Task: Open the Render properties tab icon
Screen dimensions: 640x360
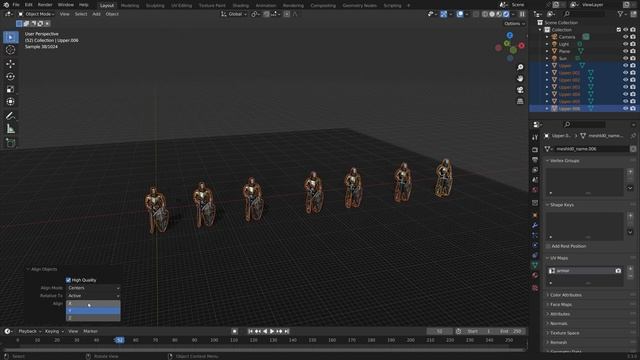Action: coord(535,150)
